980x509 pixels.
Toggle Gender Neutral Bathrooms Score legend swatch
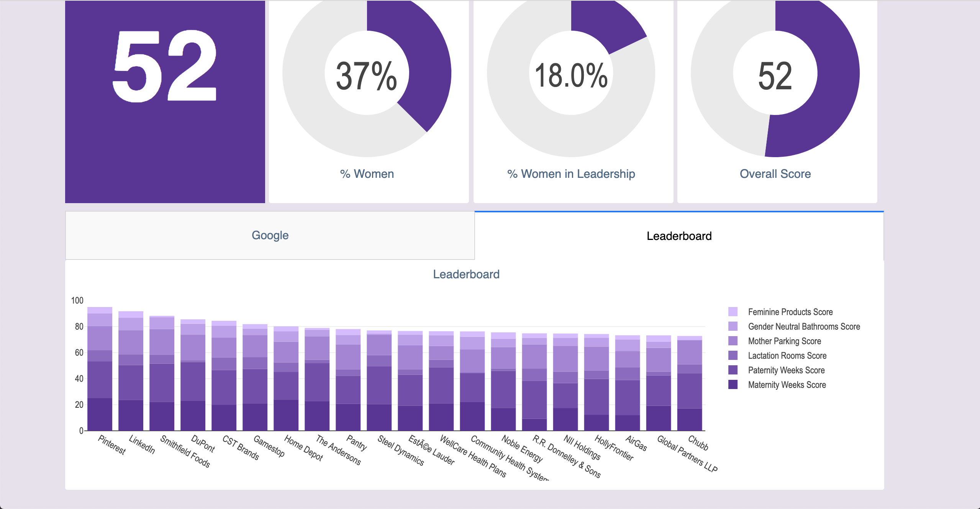tap(733, 326)
